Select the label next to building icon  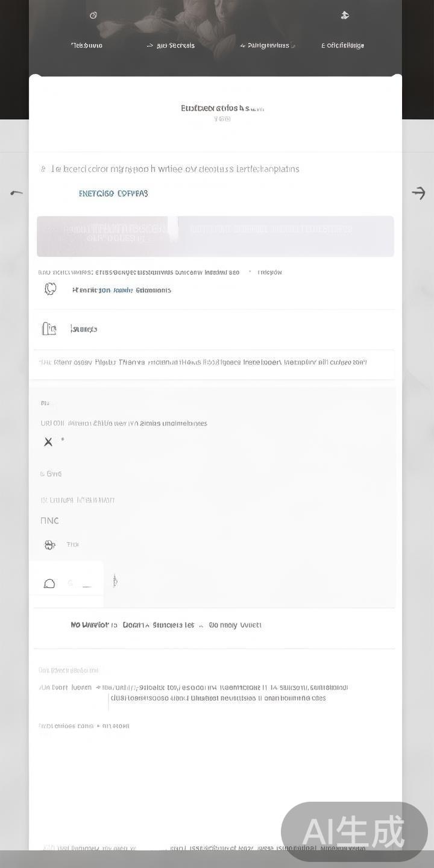[84, 329]
